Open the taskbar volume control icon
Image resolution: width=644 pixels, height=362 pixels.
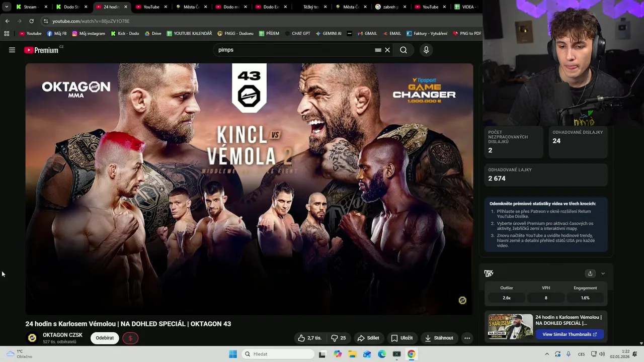click(602, 354)
